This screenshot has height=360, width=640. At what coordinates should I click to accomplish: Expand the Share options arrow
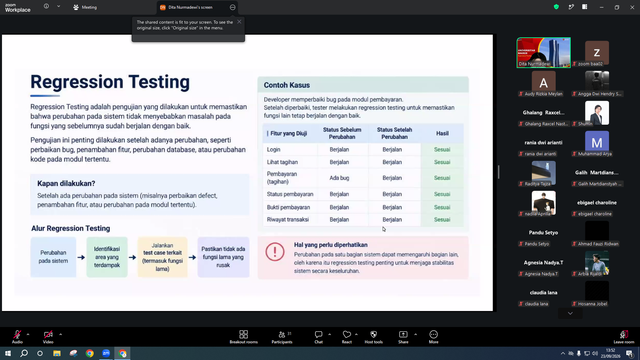click(416, 334)
